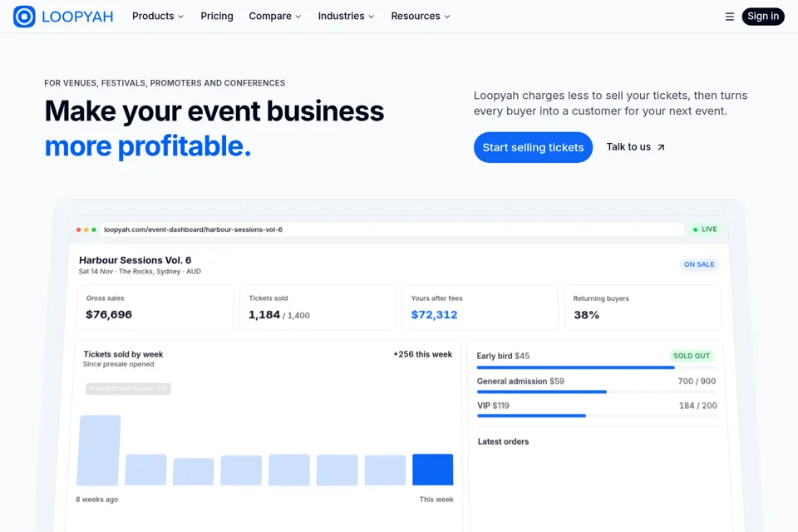798x532 pixels.
Task: Expand the Compare dropdown
Action: 275,17
